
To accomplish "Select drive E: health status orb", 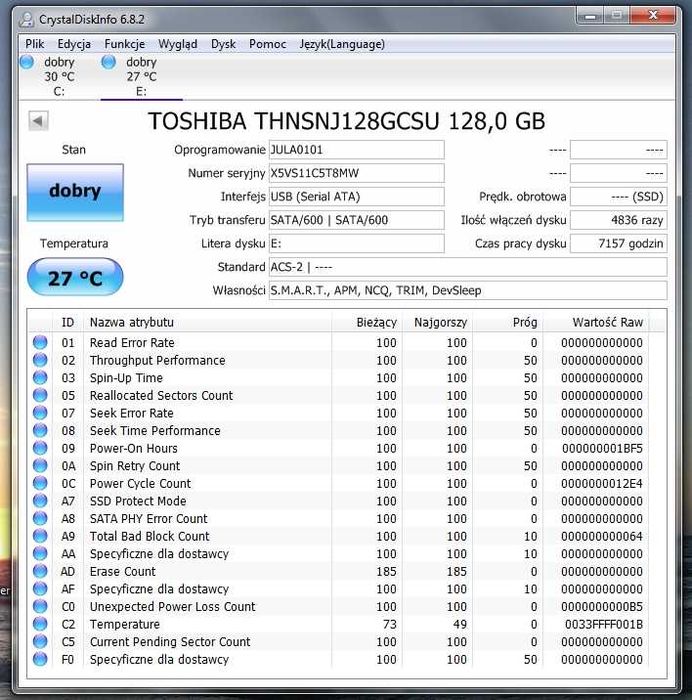I will 108,62.
